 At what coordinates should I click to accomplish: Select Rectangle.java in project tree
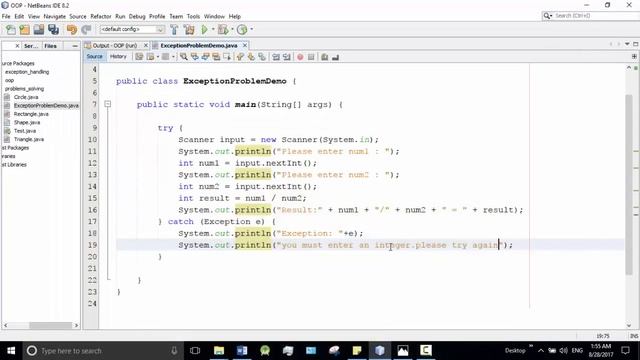[31, 114]
